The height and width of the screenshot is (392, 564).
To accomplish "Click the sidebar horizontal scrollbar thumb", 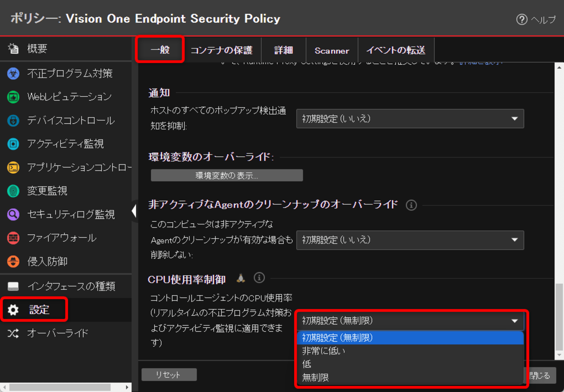I will (60, 387).
